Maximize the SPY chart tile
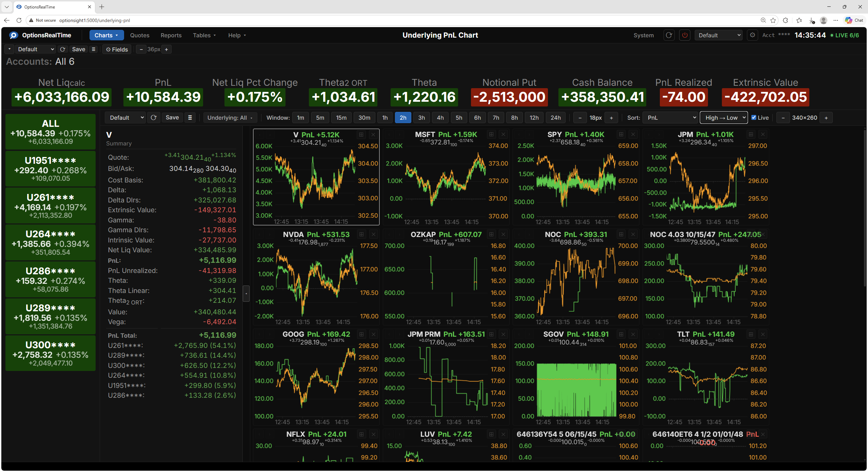This screenshot has width=868, height=472. pyautogui.click(x=621, y=135)
